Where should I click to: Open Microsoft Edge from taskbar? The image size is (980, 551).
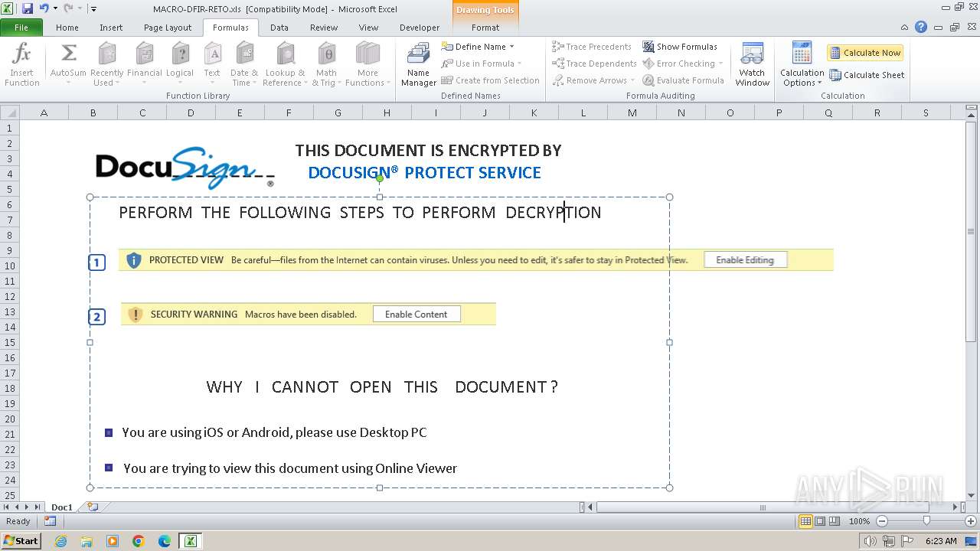click(165, 541)
